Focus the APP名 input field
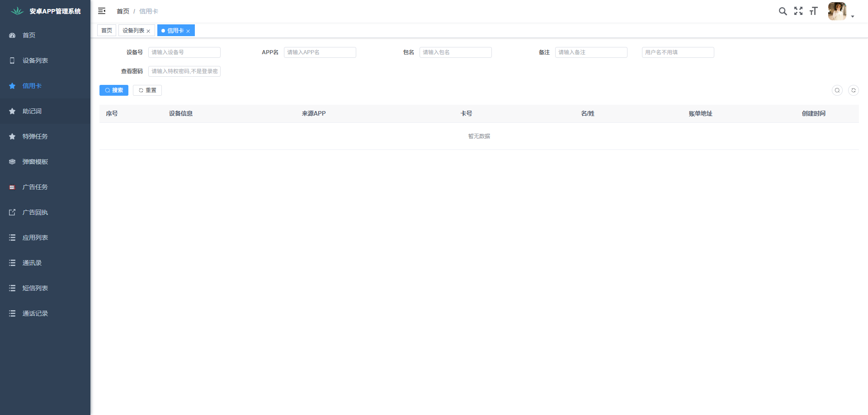This screenshot has width=868, height=415. [x=320, y=52]
